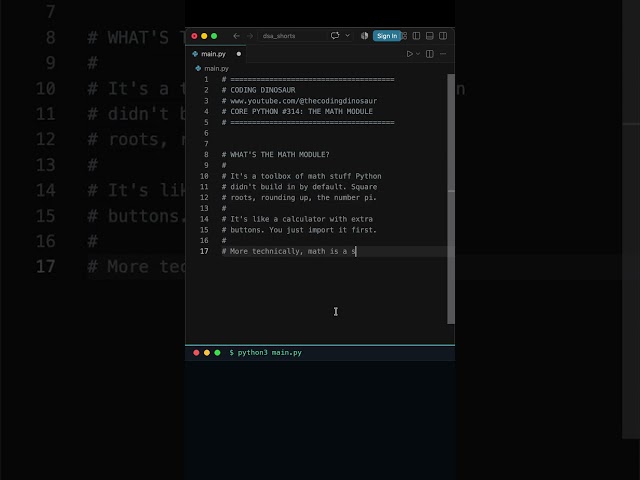Click the editor vertical scrollbar
Image resolution: width=640 pixels, height=480 pixels.
451,199
